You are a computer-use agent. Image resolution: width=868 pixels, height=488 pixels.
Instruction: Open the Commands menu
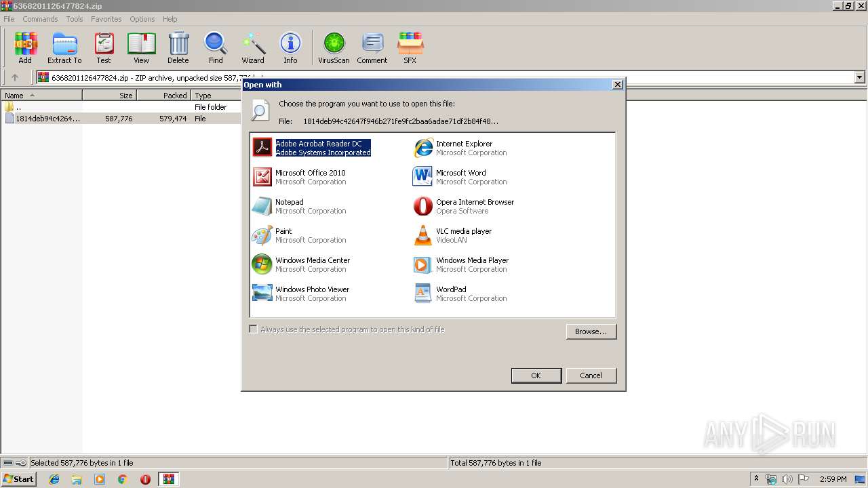40,19
